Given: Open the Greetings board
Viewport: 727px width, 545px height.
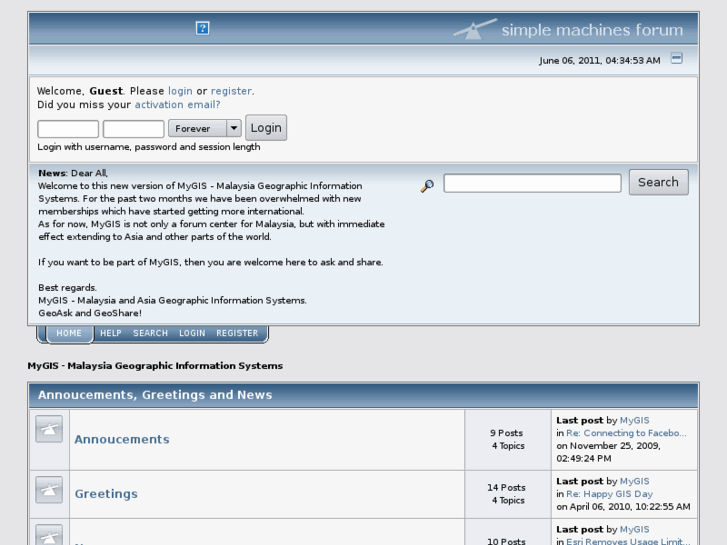Looking at the screenshot, I should point(106,494).
